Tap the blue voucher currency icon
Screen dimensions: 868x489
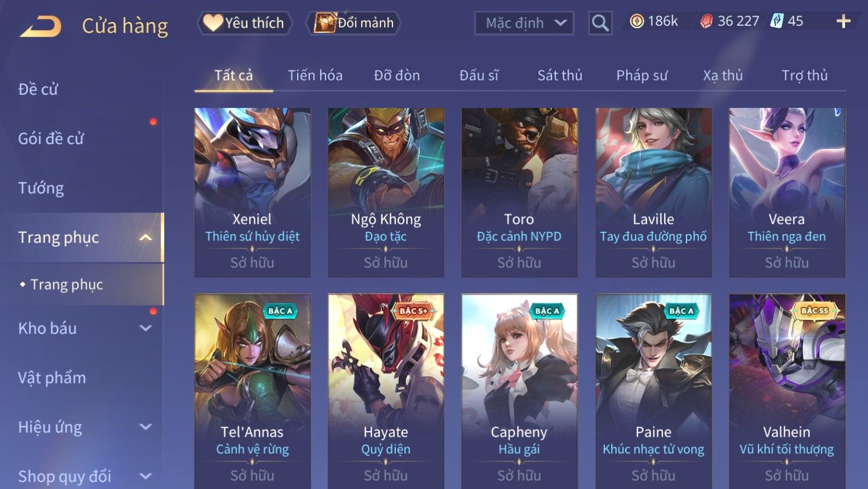click(x=777, y=21)
